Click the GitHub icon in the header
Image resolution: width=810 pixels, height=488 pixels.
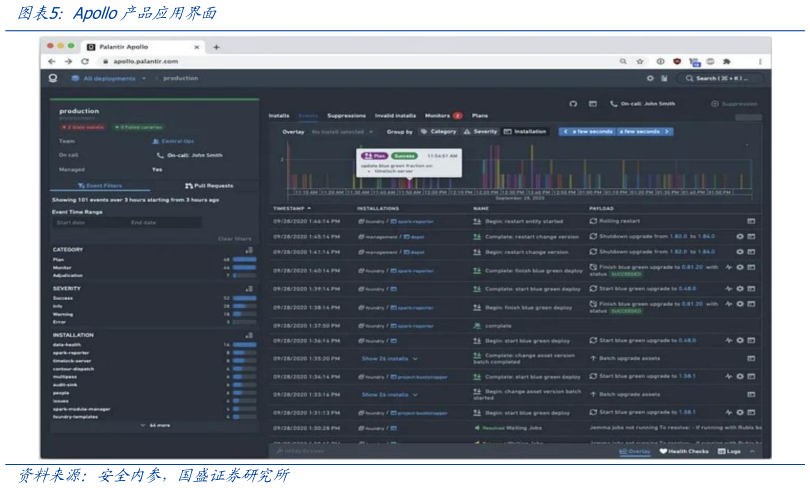point(573,103)
